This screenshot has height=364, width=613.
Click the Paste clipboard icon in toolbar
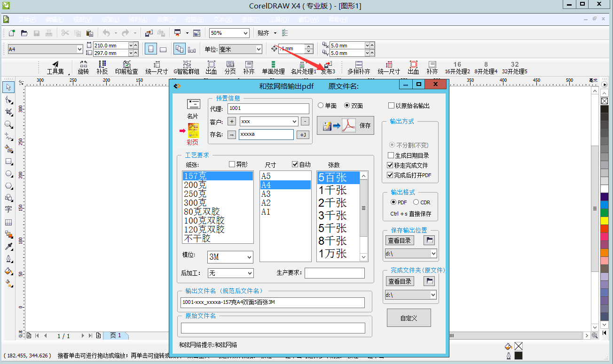[89, 33]
